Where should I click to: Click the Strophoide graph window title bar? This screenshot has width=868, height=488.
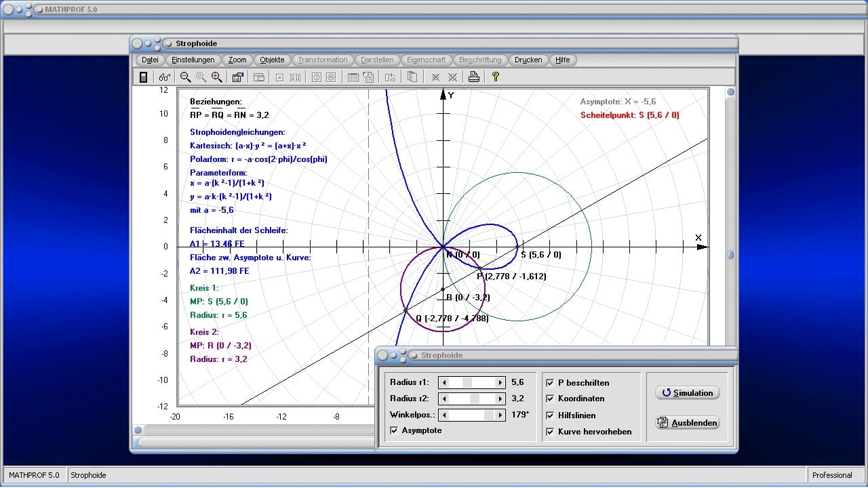(434, 43)
